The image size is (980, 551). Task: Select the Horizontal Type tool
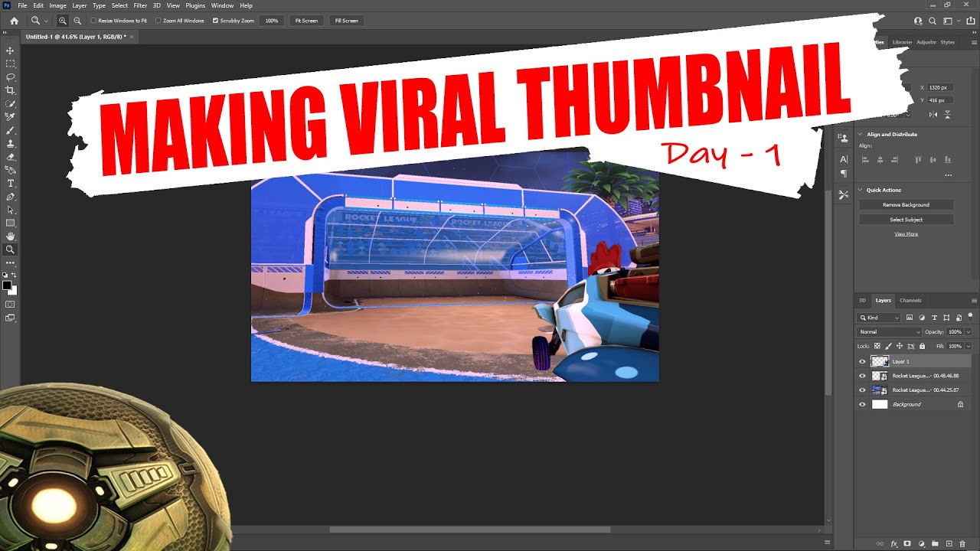pos(10,184)
